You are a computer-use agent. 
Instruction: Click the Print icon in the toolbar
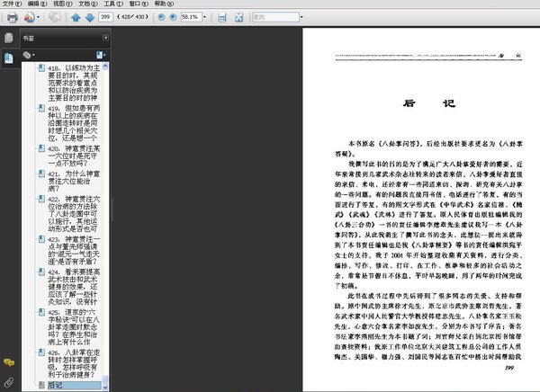13,17
